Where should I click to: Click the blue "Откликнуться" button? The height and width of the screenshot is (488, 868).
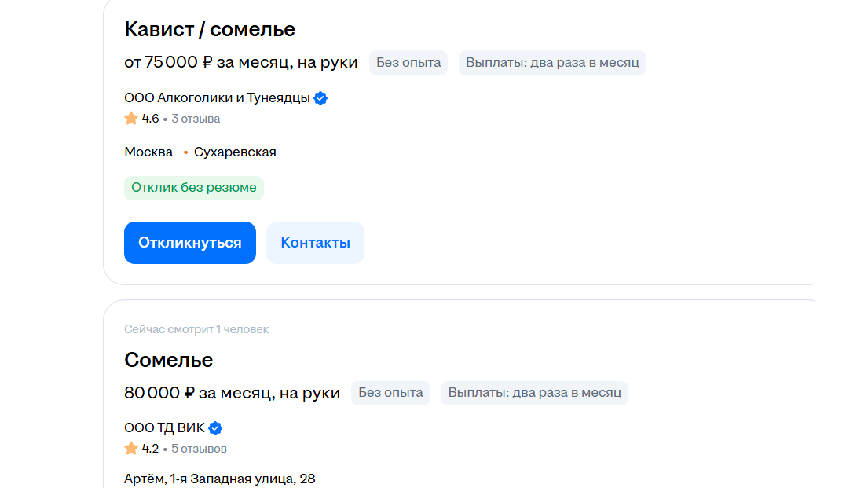click(x=189, y=243)
